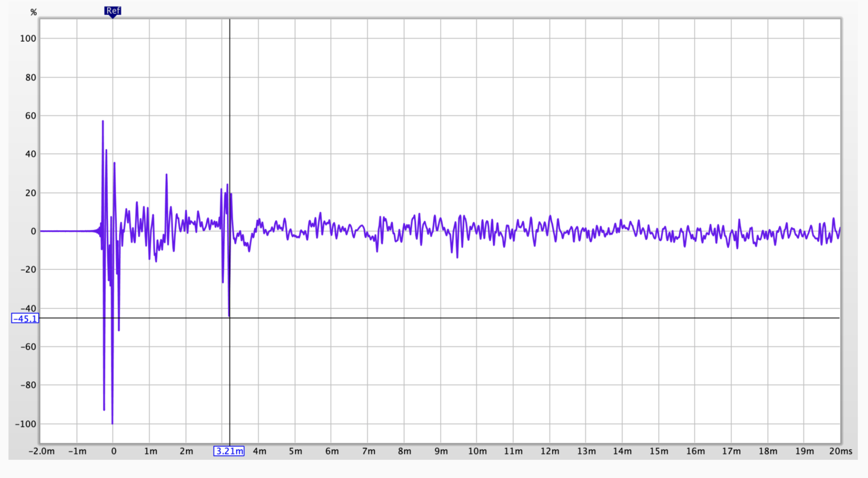Viewport: 868px width, 478px height.
Task: Click the -2.0m label on time axis
Action: pyautogui.click(x=42, y=451)
